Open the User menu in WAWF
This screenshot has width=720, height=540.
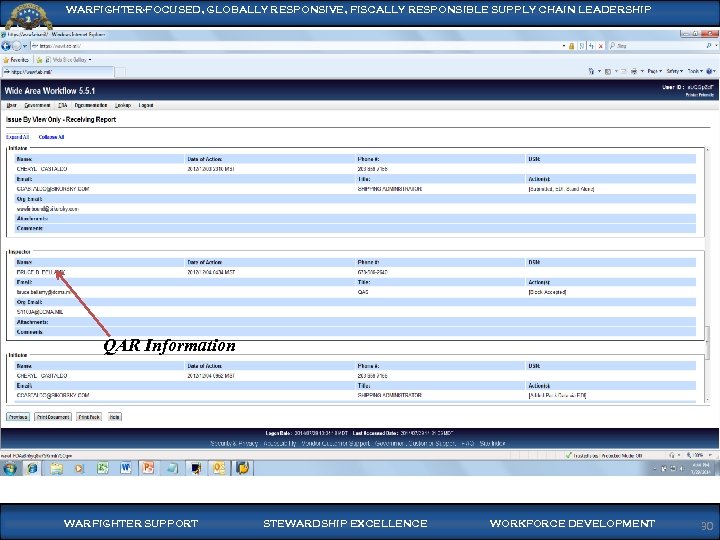pyautogui.click(x=11, y=105)
